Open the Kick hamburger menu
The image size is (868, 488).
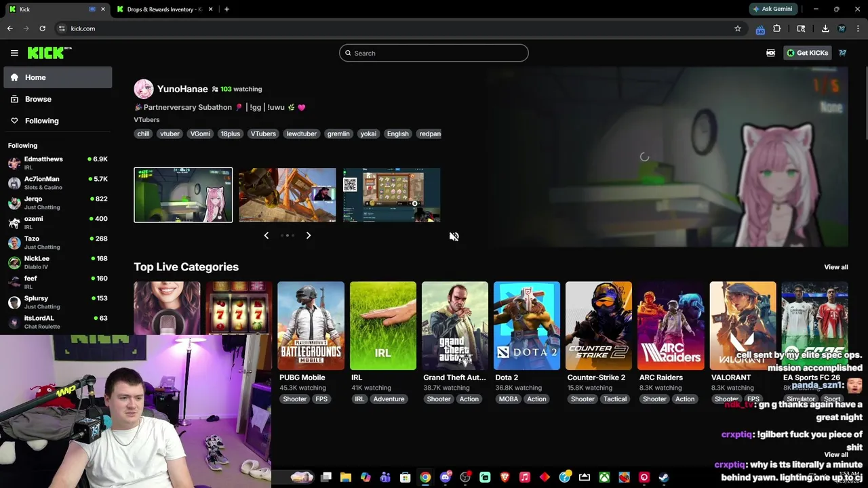click(x=14, y=53)
